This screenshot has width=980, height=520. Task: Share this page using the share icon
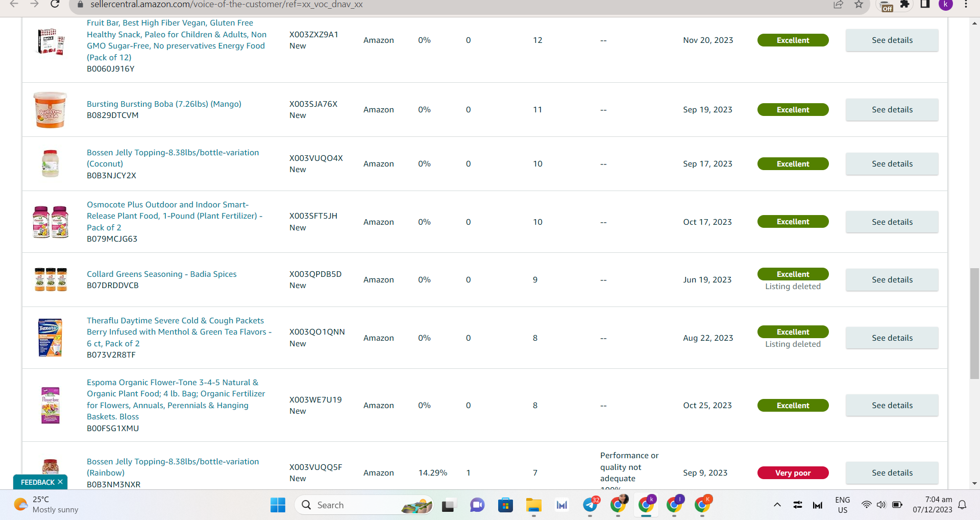point(838,5)
